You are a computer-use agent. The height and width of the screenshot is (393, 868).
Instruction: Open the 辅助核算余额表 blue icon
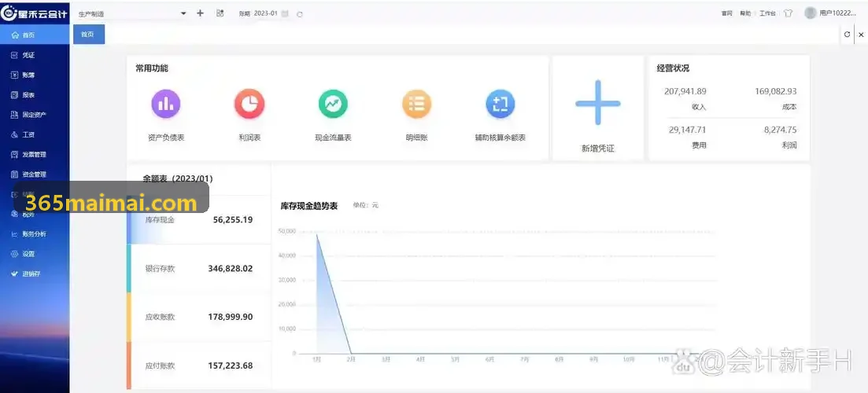[500, 104]
